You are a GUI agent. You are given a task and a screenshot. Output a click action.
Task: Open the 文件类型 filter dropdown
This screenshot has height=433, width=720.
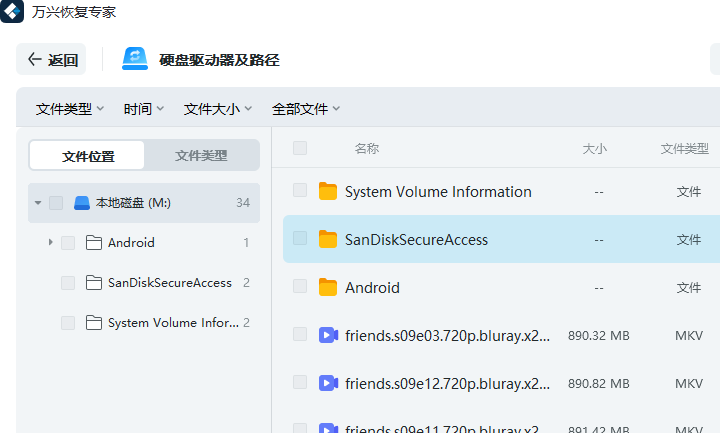point(70,109)
